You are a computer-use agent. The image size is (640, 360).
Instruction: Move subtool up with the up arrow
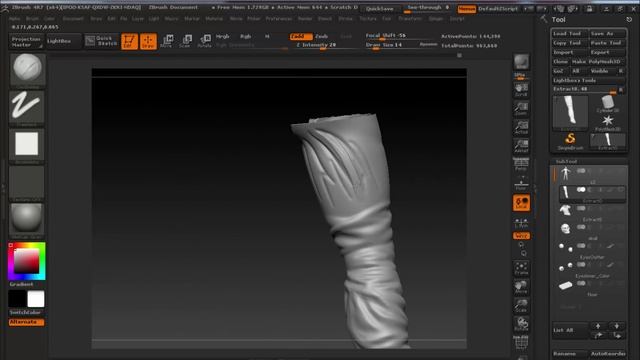[x=598, y=326]
